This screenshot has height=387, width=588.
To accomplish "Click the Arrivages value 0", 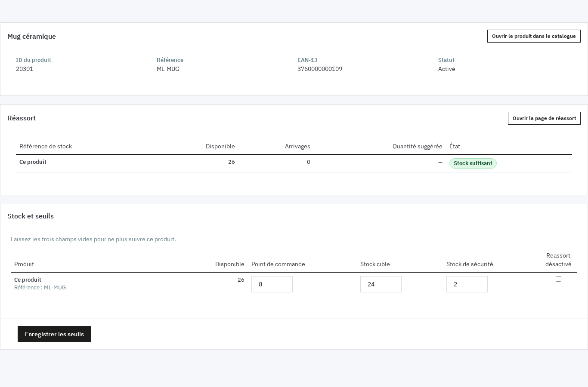I will pos(309,162).
